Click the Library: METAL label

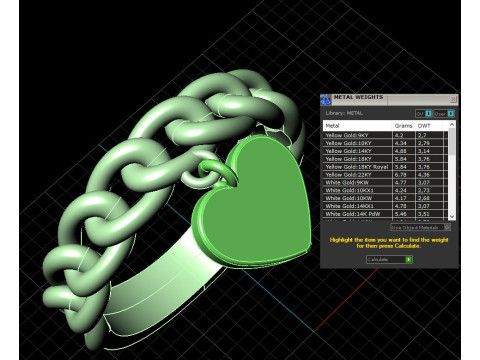click(344, 113)
